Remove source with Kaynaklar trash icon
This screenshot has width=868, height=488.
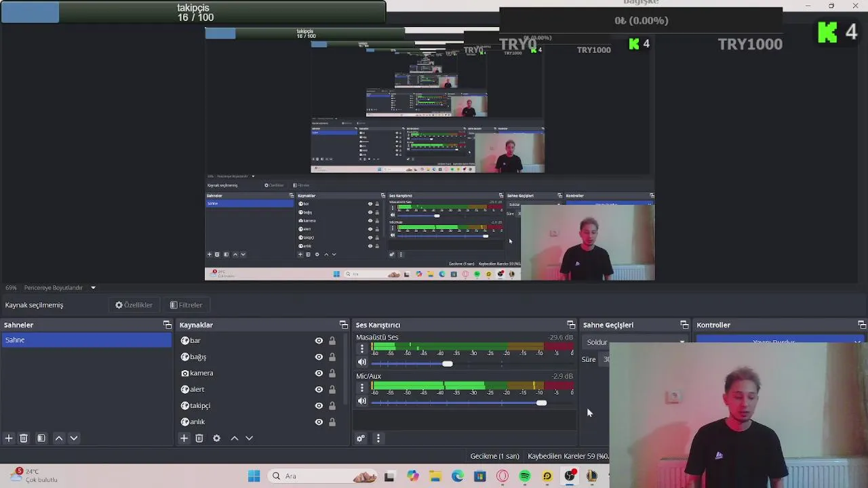point(199,439)
